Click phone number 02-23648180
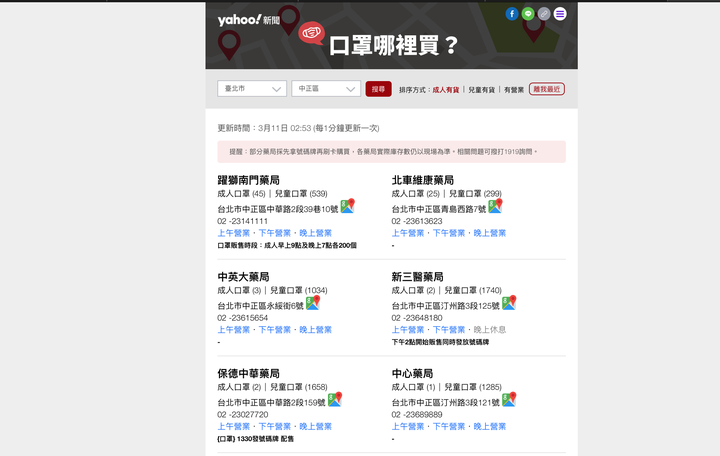The width and height of the screenshot is (720, 456). [x=417, y=318]
